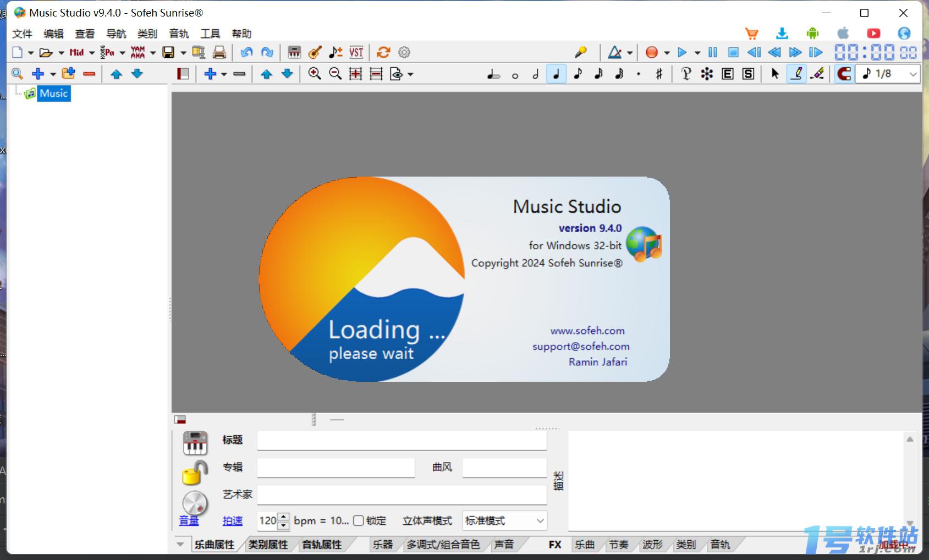
Task: Redo with the blue right arrow
Action: (x=267, y=52)
